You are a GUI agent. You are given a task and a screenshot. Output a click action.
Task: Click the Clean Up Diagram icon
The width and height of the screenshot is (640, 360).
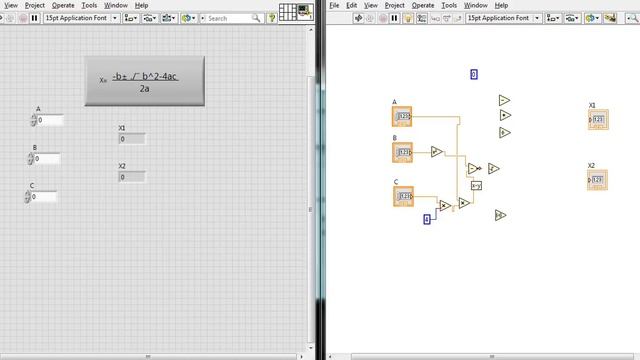coord(610,18)
